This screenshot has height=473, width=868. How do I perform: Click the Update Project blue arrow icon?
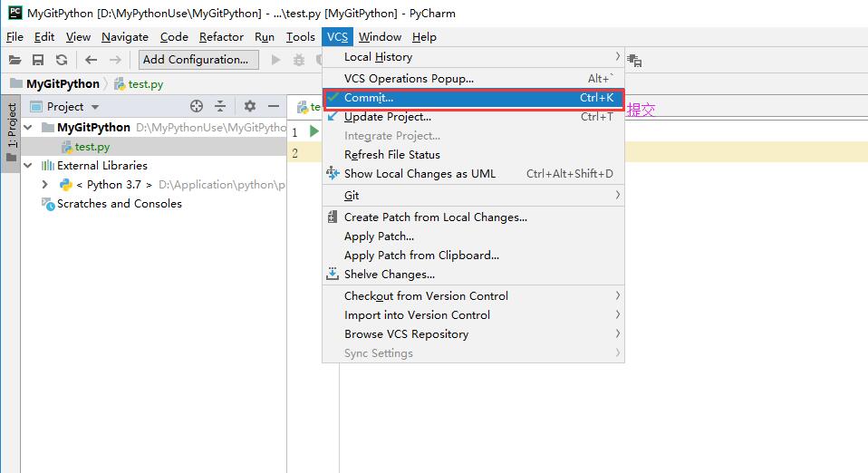pyautogui.click(x=333, y=116)
